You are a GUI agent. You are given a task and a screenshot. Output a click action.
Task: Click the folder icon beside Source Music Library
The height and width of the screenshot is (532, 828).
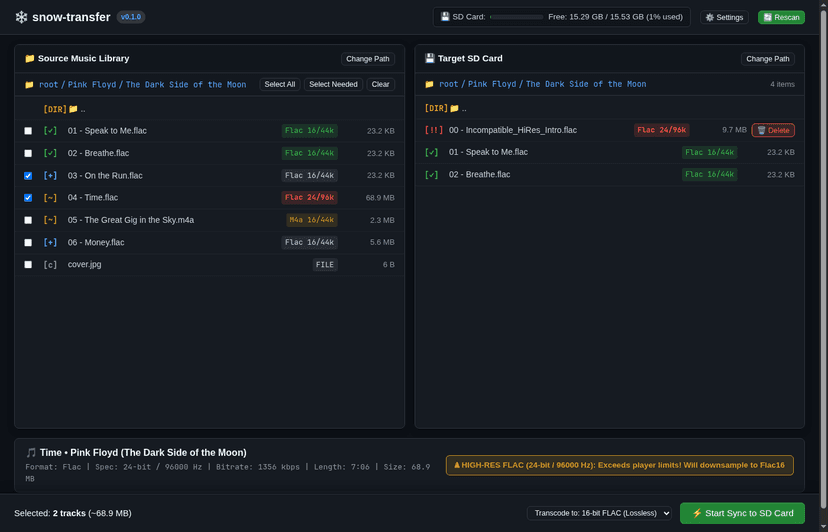coord(30,58)
